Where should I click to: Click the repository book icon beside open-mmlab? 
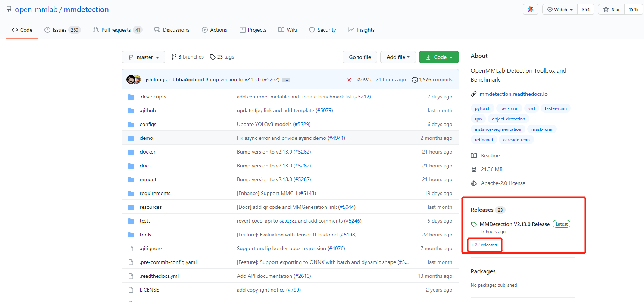(9, 9)
